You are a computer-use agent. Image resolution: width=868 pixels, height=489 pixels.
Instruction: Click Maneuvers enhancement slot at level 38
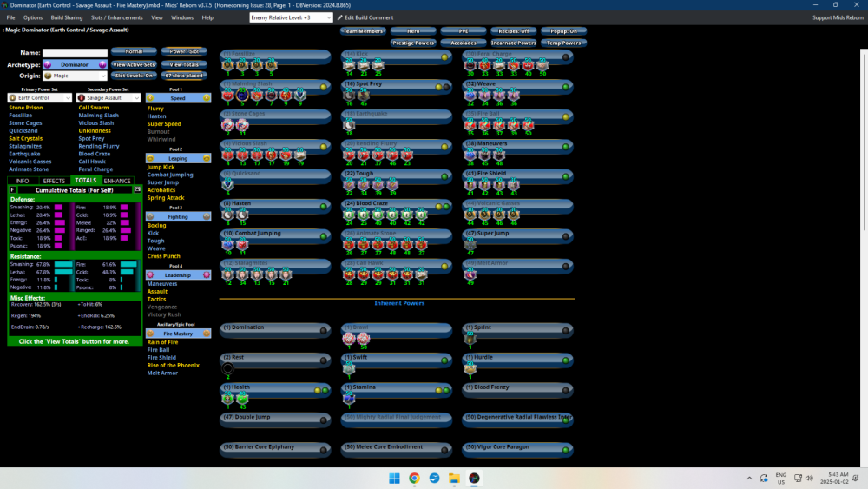(x=470, y=155)
